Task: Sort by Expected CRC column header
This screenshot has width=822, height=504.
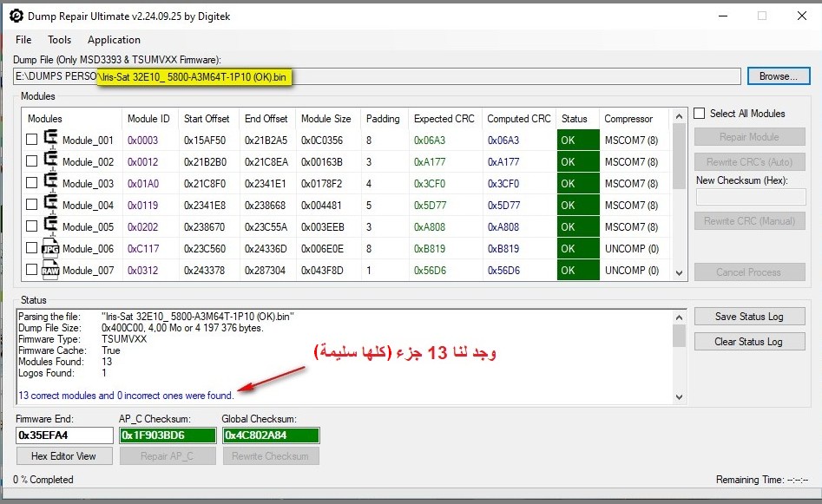Action: (x=444, y=119)
